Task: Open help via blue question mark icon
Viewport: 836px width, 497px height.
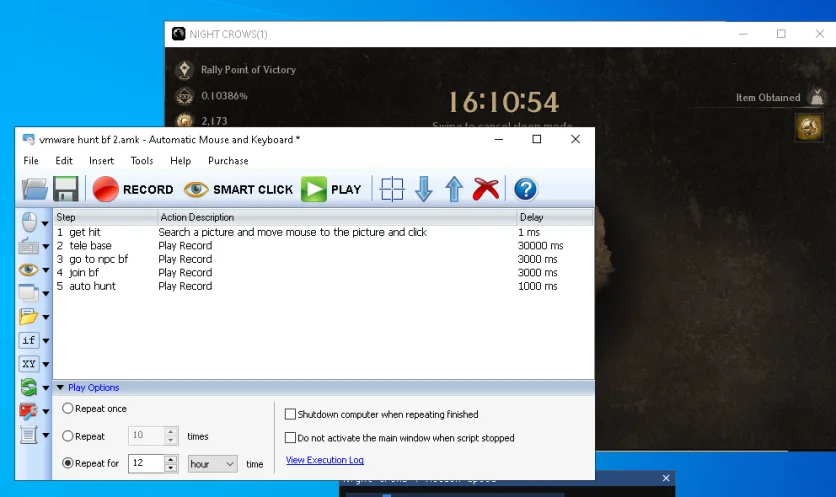Action: [525, 189]
